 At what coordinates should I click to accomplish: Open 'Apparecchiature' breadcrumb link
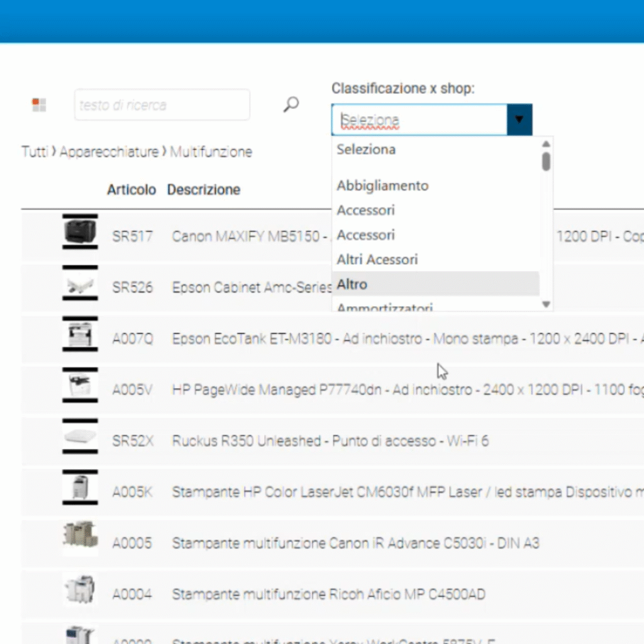pyautogui.click(x=109, y=152)
